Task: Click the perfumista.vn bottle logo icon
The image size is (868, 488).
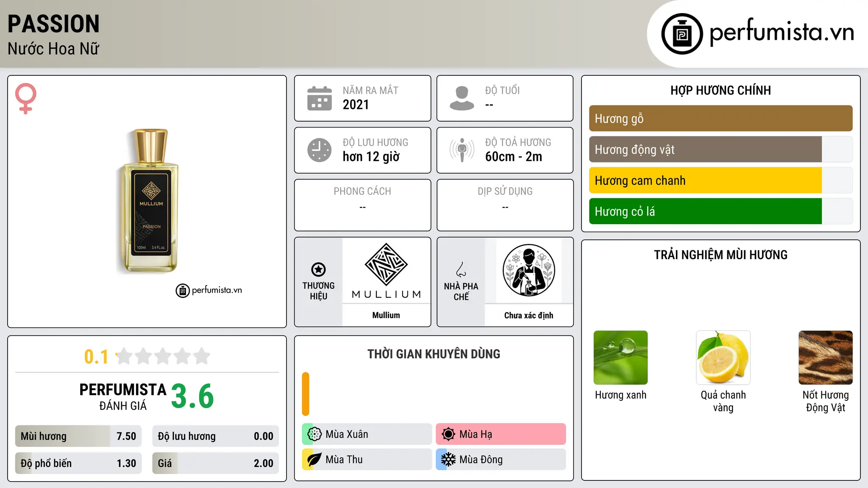Action: 682,34
